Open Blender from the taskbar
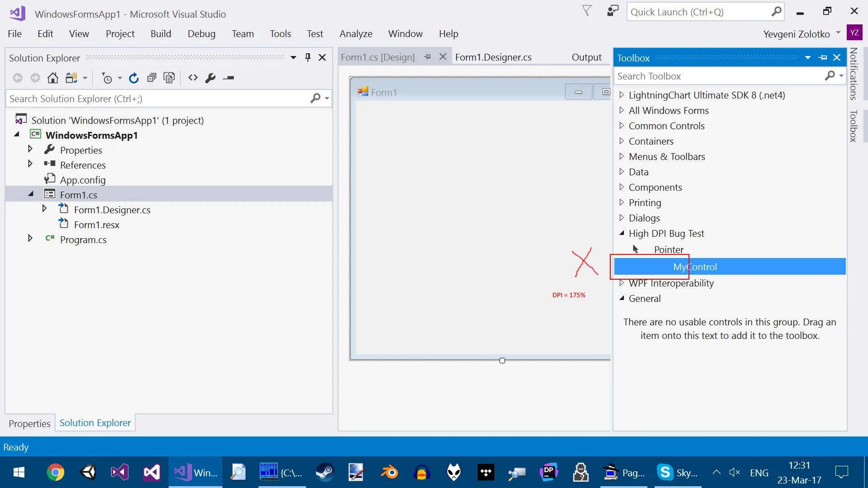This screenshot has width=868, height=488. pos(389,473)
